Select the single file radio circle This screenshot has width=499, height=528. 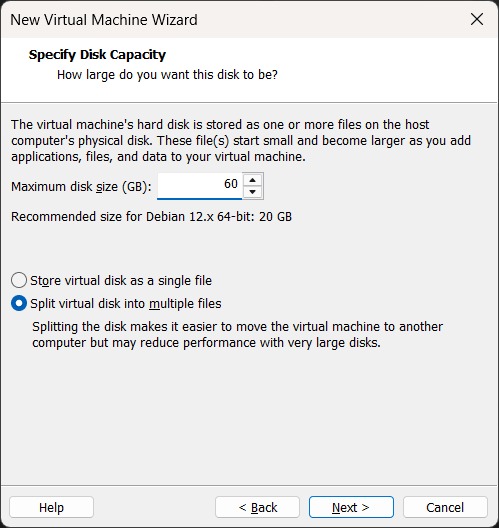19,280
